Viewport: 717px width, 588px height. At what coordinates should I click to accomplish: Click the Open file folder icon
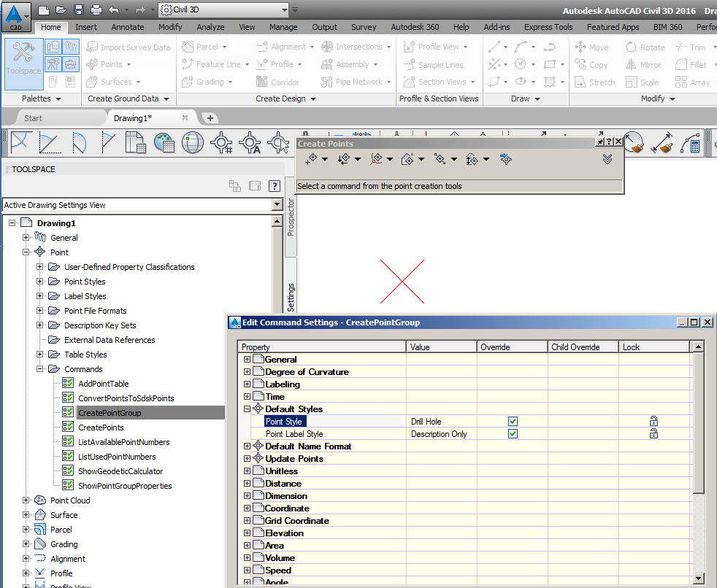(61, 9)
